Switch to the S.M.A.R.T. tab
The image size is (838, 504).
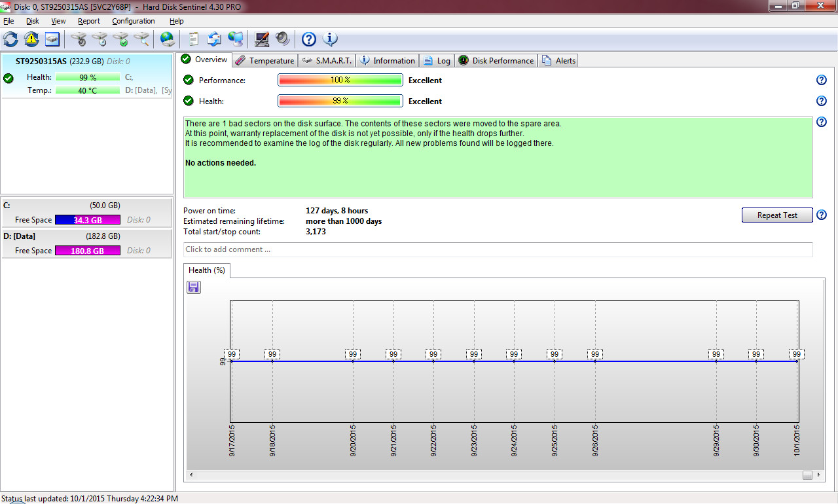point(327,61)
